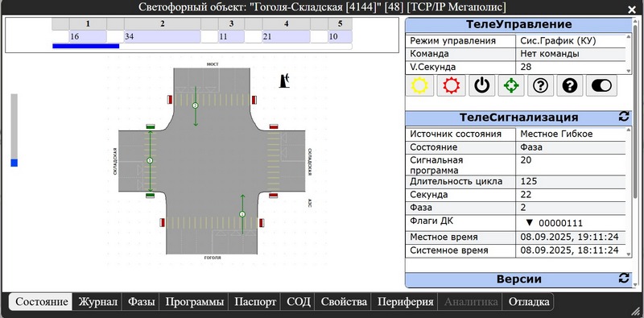Click the blue cycle progress bar
The width and height of the screenshot is (644, 318).
86,47
